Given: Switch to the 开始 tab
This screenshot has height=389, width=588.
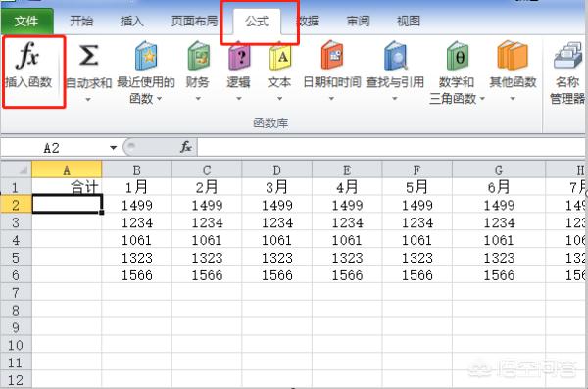Looking at the screenshot, I should click(x=81, y=21).
